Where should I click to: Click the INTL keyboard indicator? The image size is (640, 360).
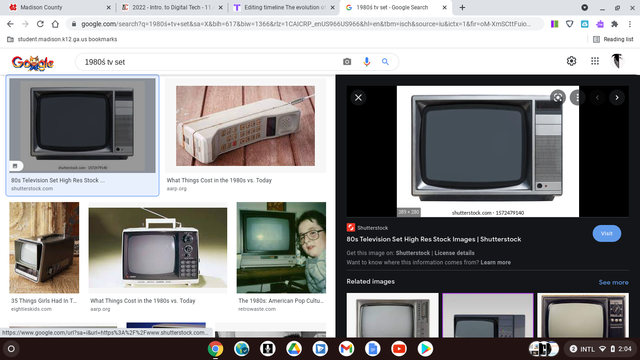587,349
